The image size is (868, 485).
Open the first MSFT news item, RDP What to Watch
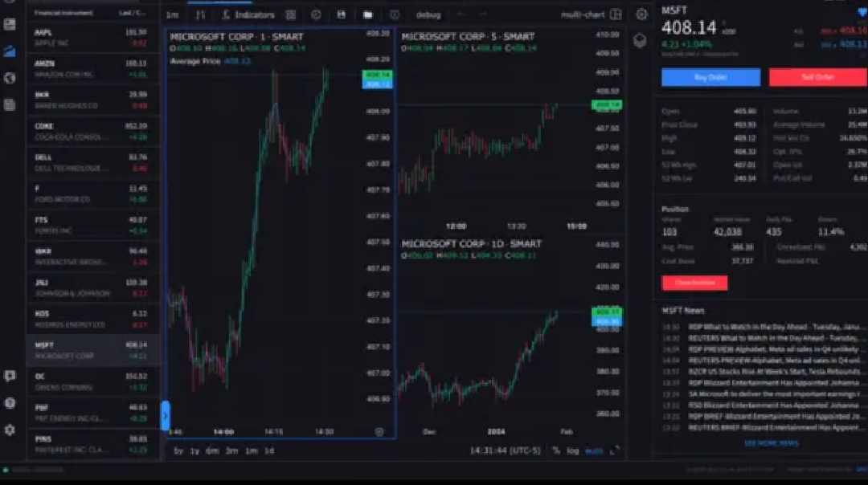(764, 327)
